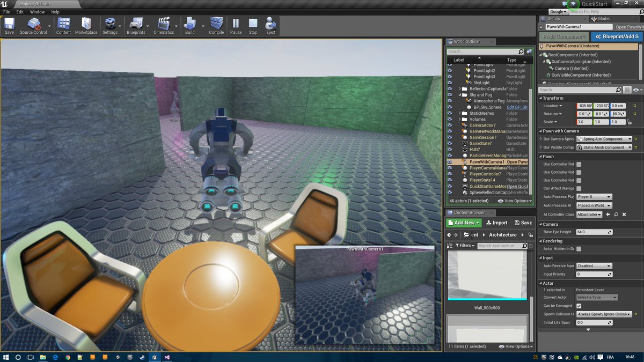Clear the AI Controller Class value
Screen dimensions: 644x362
(624, 215)
